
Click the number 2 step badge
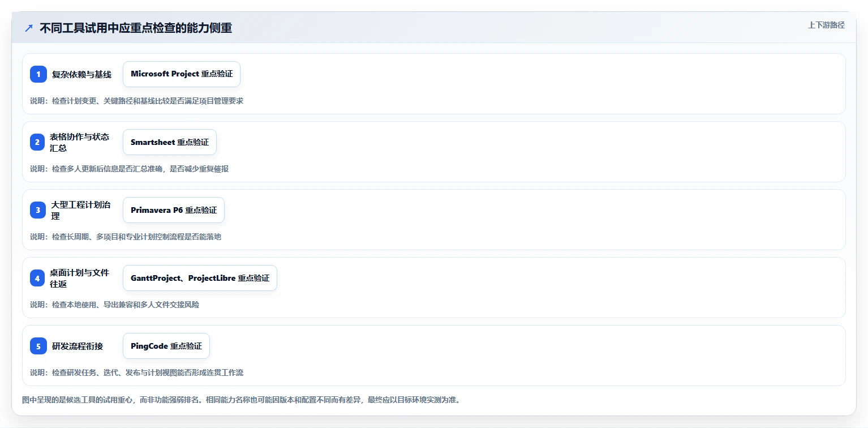(x=38, y=142)
